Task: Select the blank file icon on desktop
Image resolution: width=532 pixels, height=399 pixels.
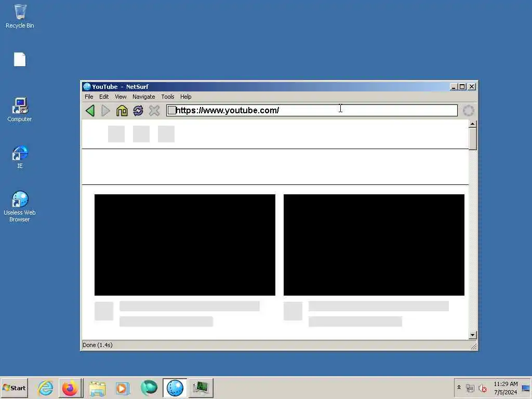Action: (20, 59)
